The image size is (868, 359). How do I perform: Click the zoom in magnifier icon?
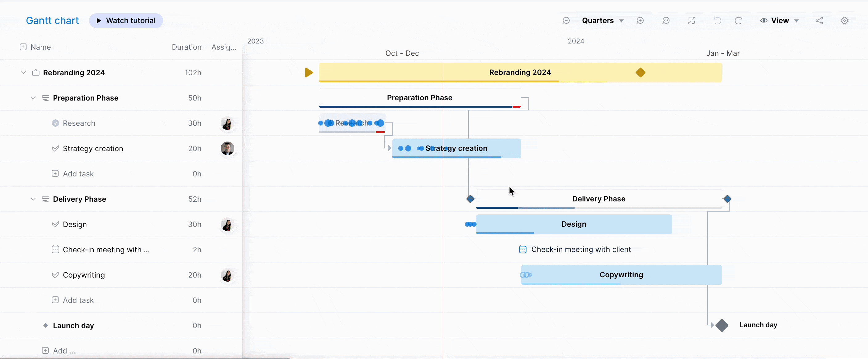(640, 21)
